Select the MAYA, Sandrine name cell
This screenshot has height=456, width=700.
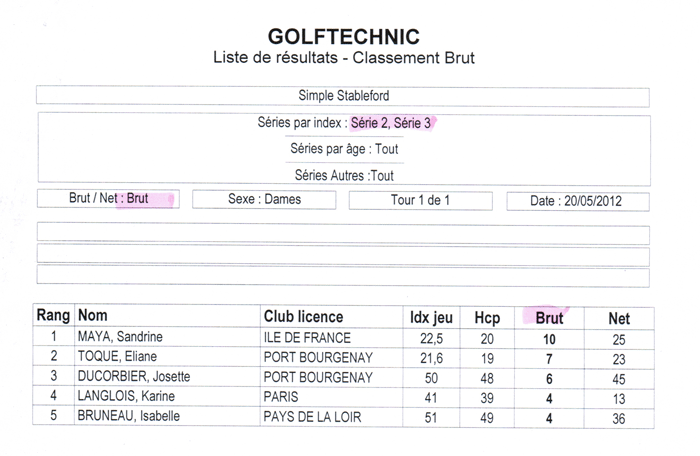click(167, 336)
